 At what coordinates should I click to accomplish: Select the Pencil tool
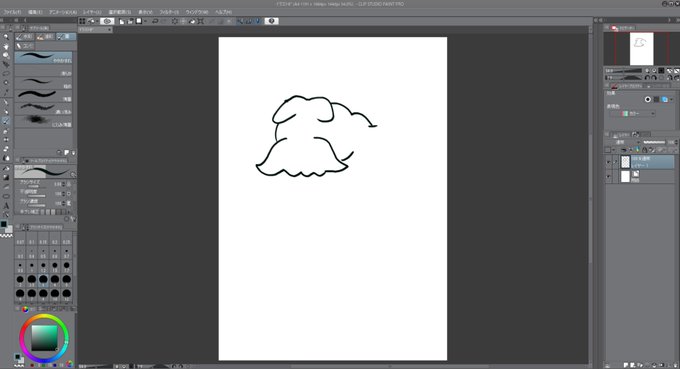coord(6,111)
